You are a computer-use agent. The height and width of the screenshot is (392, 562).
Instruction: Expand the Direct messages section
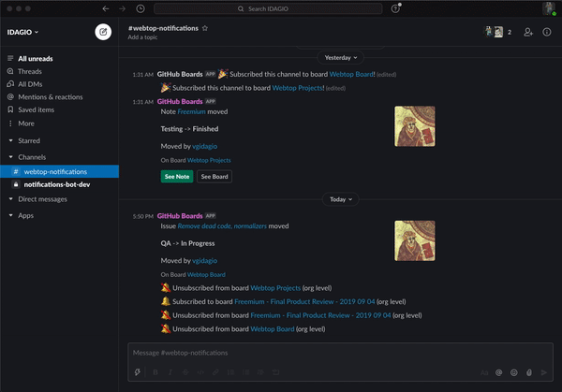point(10,199)
